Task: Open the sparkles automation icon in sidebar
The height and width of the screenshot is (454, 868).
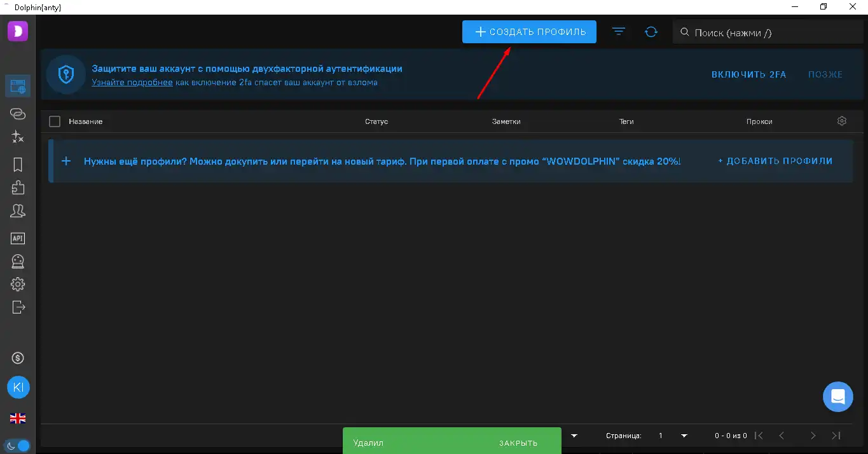Action: click(x=18, y=137)
